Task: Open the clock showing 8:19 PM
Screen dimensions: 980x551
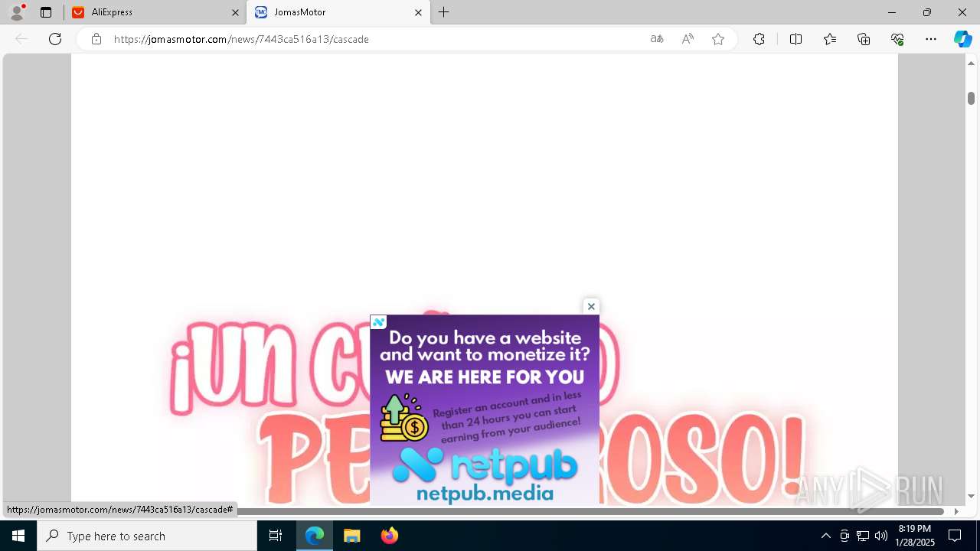Action: point(915,536)
